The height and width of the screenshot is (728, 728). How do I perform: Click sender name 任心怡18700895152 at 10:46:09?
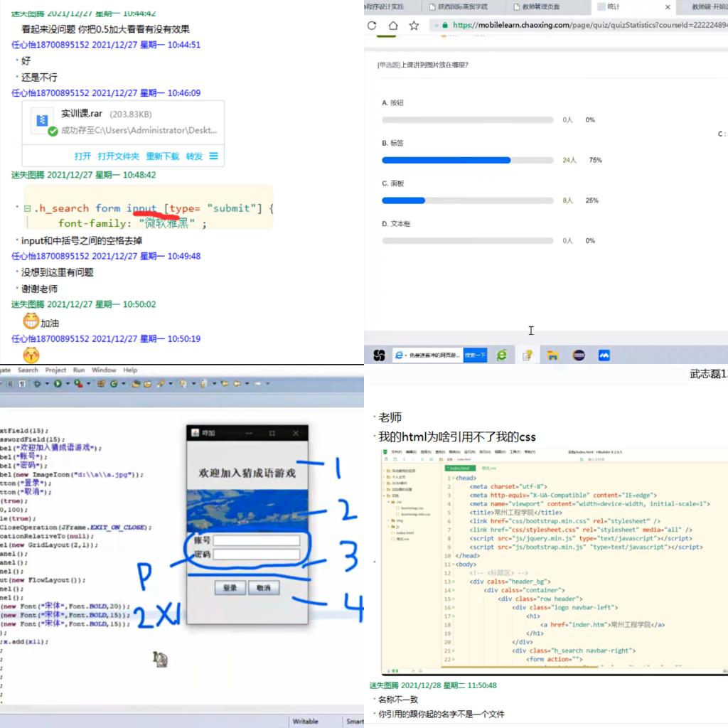[x=50, y=93]
